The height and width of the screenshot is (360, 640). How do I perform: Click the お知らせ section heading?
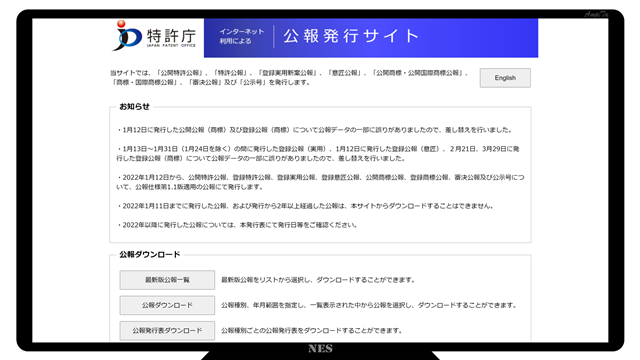(134, 107)
